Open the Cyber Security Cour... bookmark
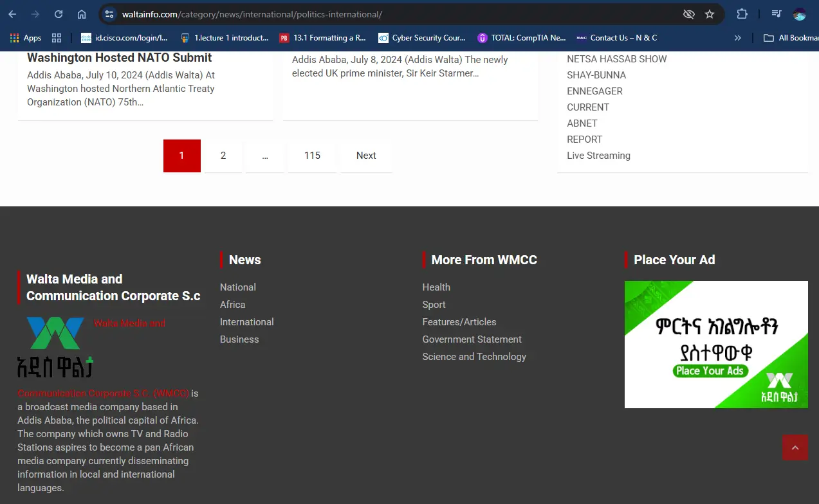The width and height of the screenshot is (819, 504). (422, 38)
